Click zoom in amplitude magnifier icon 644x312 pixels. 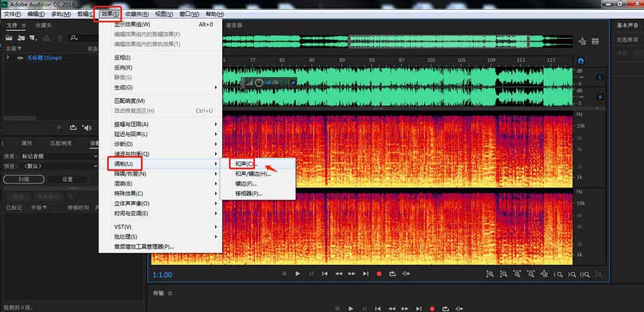point(490,274)
